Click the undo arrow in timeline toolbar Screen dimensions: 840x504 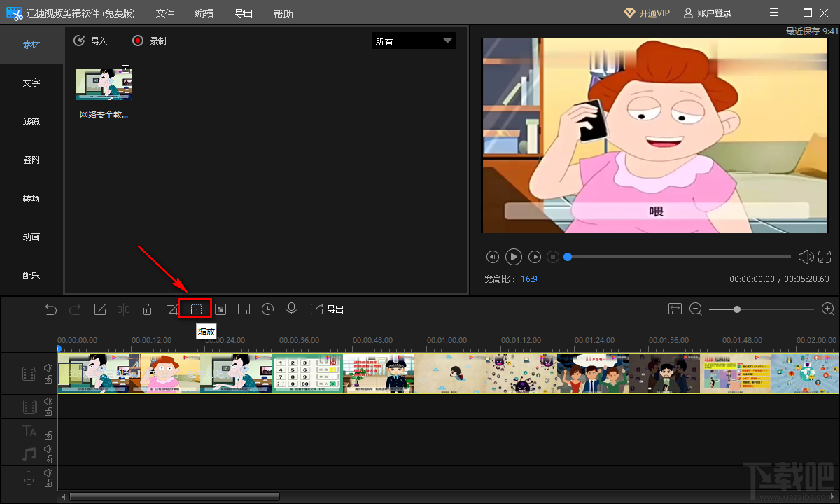coord(51,309)
